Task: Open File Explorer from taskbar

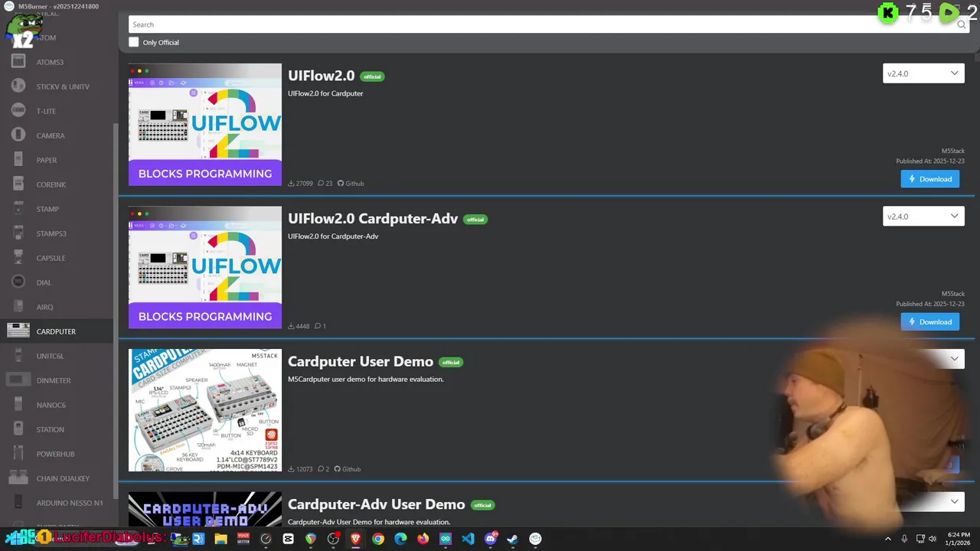Action: coord(220,539)
